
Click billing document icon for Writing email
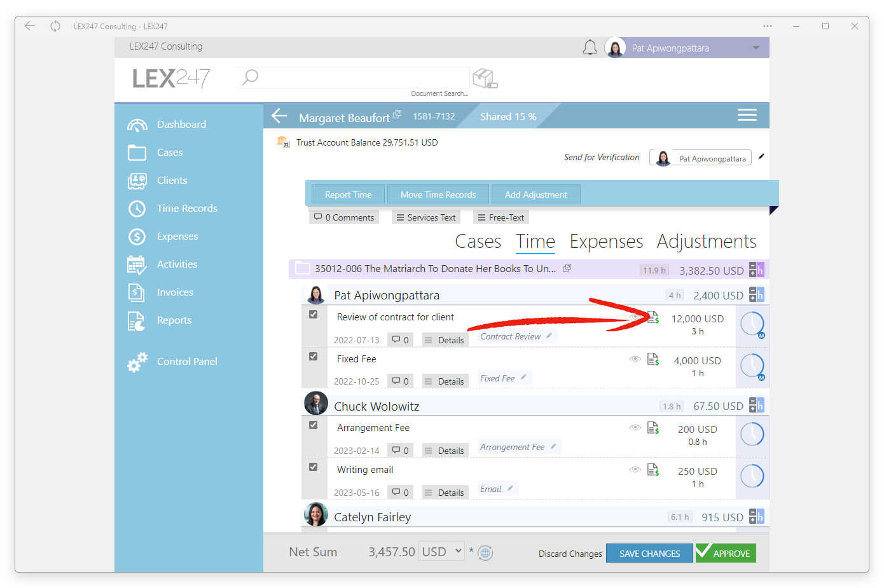pos(653,470)
